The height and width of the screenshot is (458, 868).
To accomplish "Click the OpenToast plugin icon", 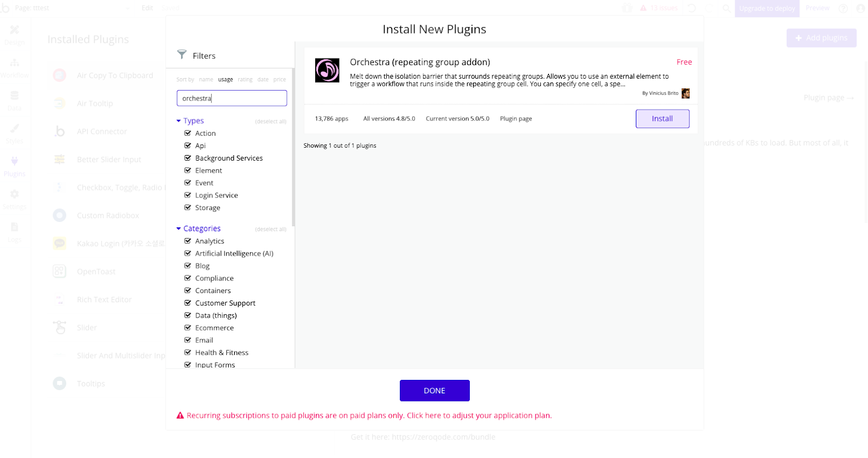I will (x=60, y=271).
